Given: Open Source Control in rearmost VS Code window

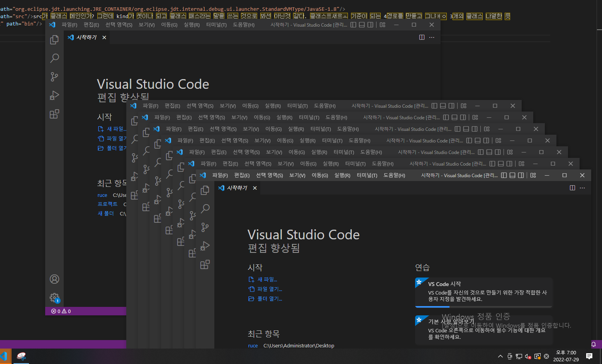Looking at the screenshot, I should tap(54, 76).
